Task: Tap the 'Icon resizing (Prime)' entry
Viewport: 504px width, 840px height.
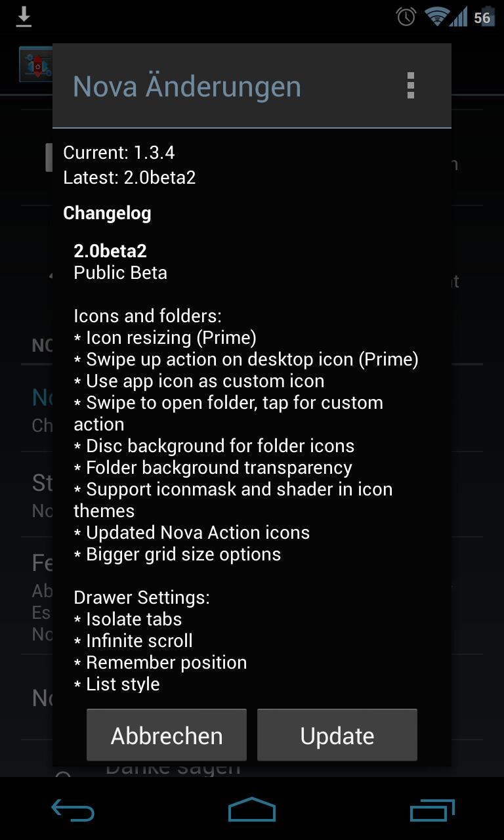Action: pyautogui.click(x=165, y=337)
